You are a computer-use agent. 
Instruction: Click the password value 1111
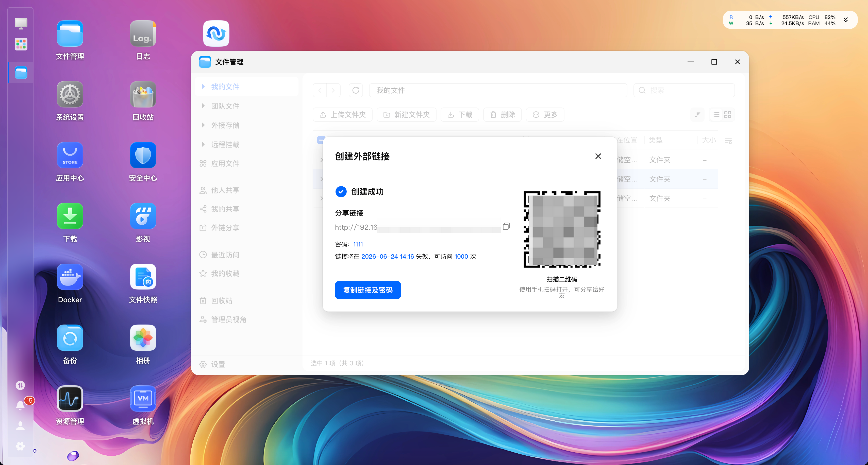point(358,244)
